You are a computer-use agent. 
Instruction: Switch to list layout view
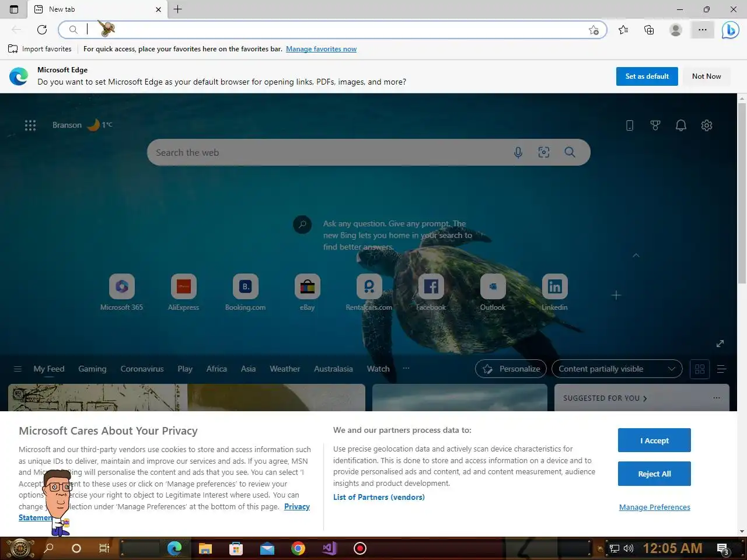[721, 369]
